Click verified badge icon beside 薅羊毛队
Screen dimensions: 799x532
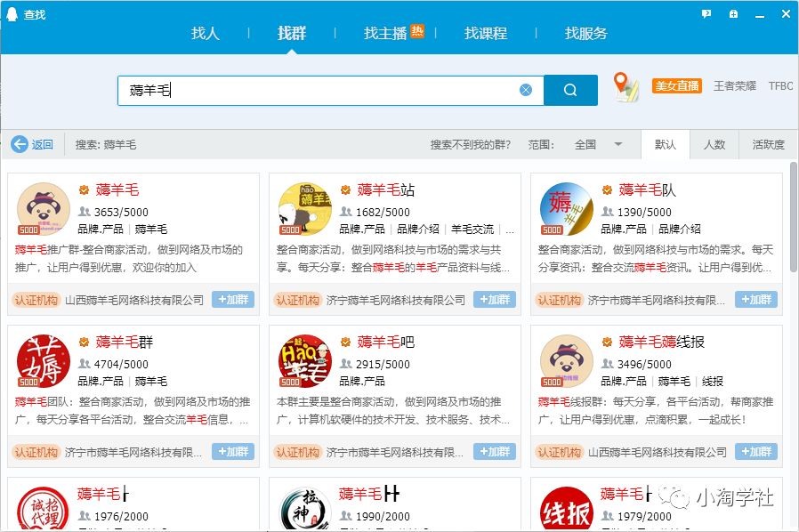607,190
